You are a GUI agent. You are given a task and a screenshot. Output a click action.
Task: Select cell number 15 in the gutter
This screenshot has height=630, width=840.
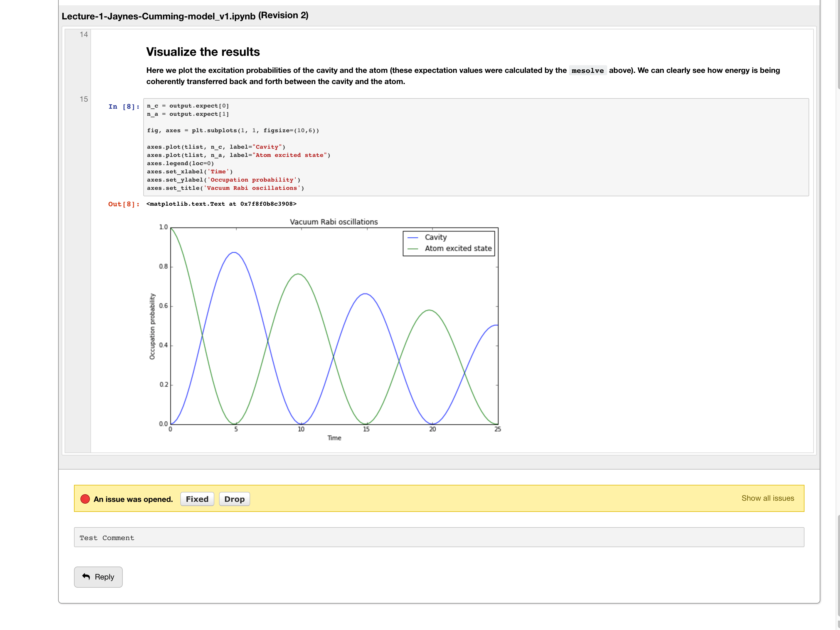(84, 99)
